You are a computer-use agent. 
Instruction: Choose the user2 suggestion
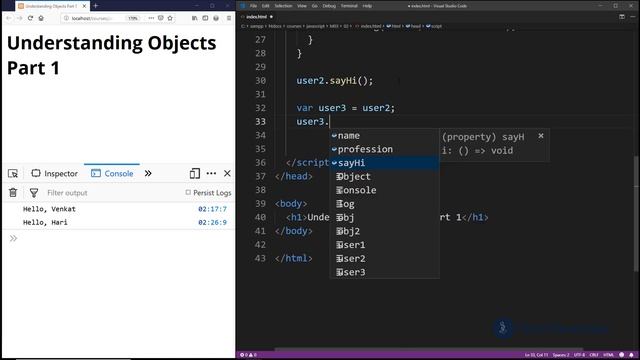pyautogui.click(x=384, y=259)
